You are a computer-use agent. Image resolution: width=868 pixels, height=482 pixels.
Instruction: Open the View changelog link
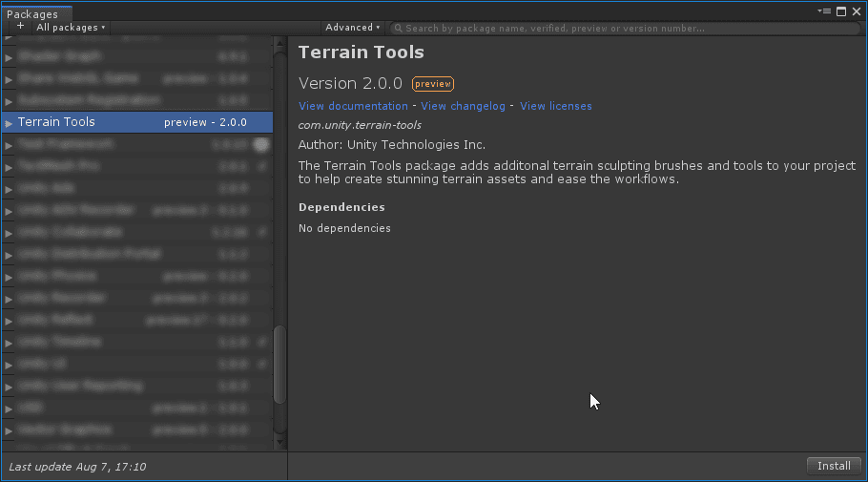point(463,106)
